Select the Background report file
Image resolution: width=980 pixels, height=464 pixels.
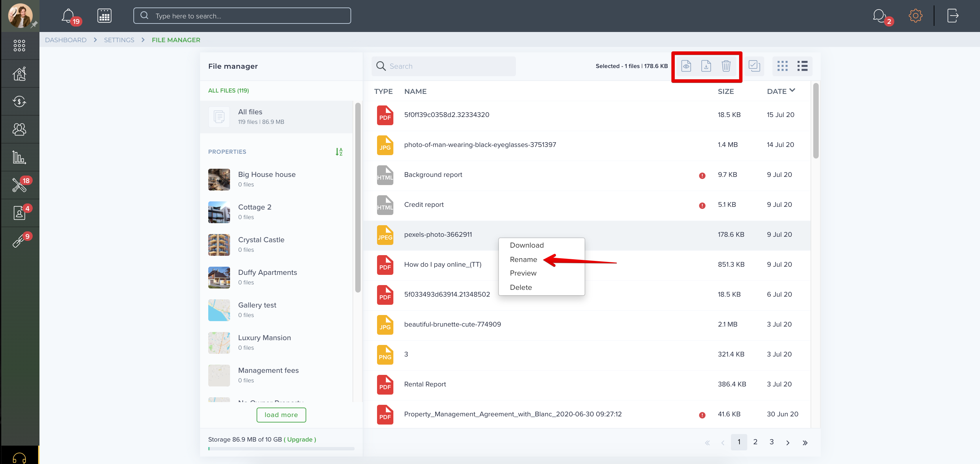(587, 175)
